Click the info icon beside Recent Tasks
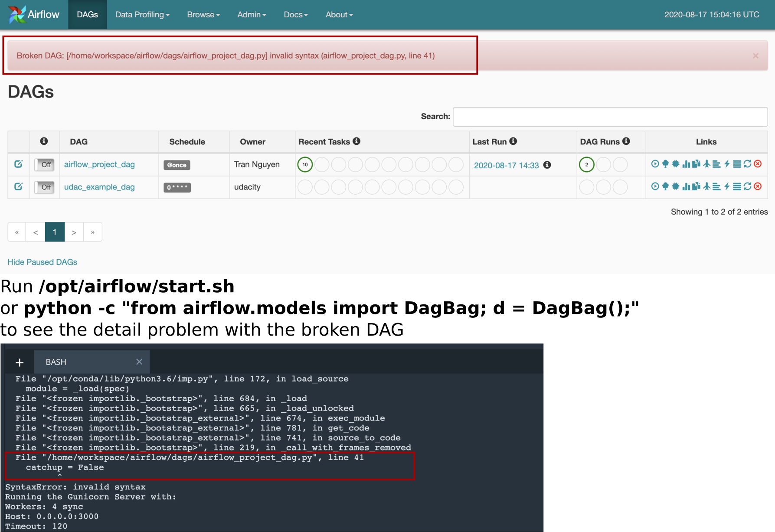 tap(356, 141)
